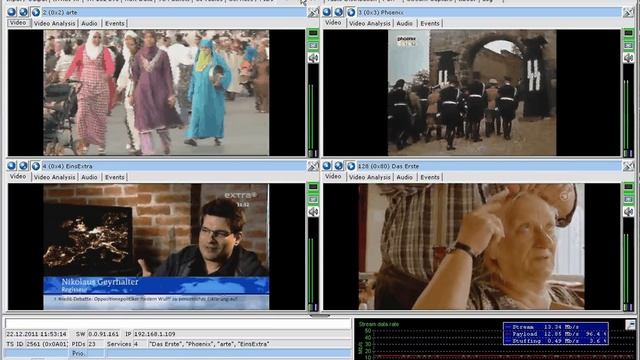Click the blue play-arrow button beside Das Erste title
The image size is (640, 360).
pyautogui.click(x=351, y=166)
